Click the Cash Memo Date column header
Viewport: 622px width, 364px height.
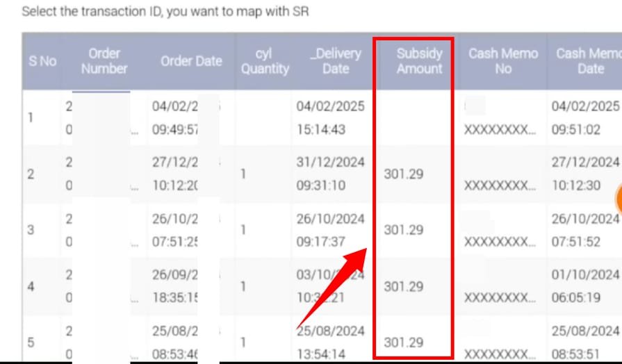click(x=587, y=61)
